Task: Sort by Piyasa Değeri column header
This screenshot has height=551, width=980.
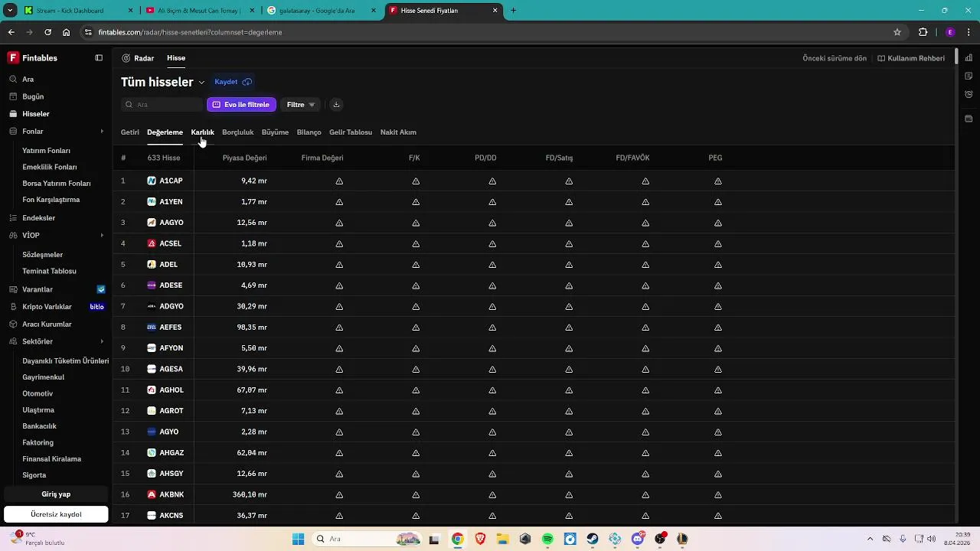Action: click(x=244, y=158)
